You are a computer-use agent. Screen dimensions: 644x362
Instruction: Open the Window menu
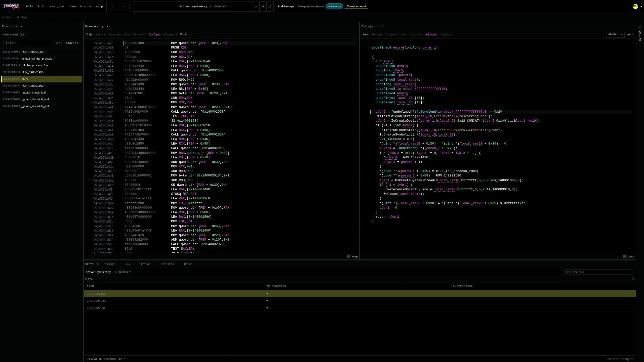[86, 7]
